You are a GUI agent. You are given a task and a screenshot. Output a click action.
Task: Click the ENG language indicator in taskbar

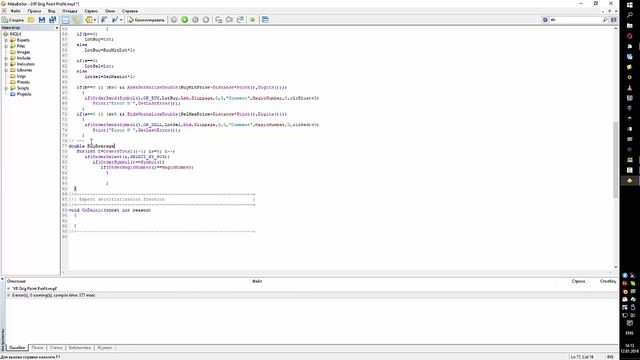pos(629,333)
